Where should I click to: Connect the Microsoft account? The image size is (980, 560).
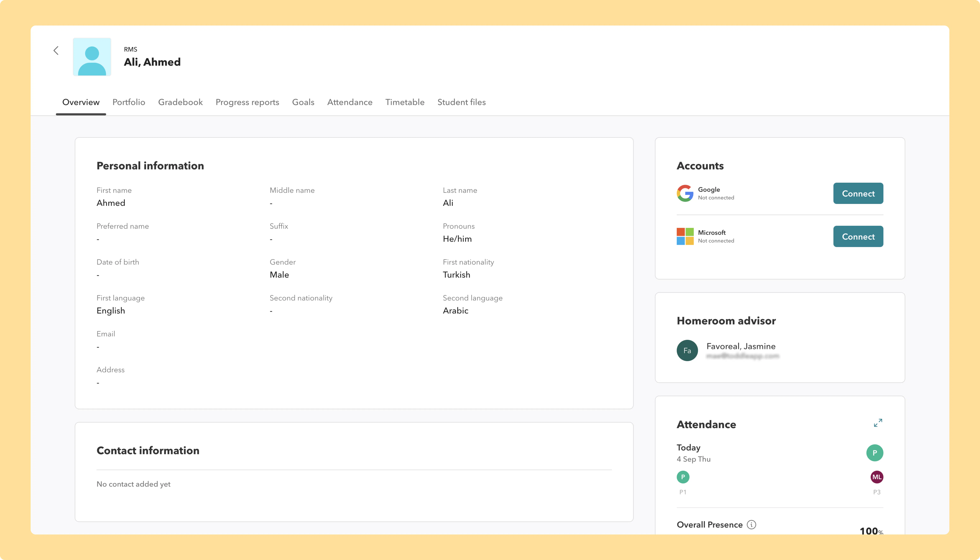pyautogui.click(x=858, y=236)
